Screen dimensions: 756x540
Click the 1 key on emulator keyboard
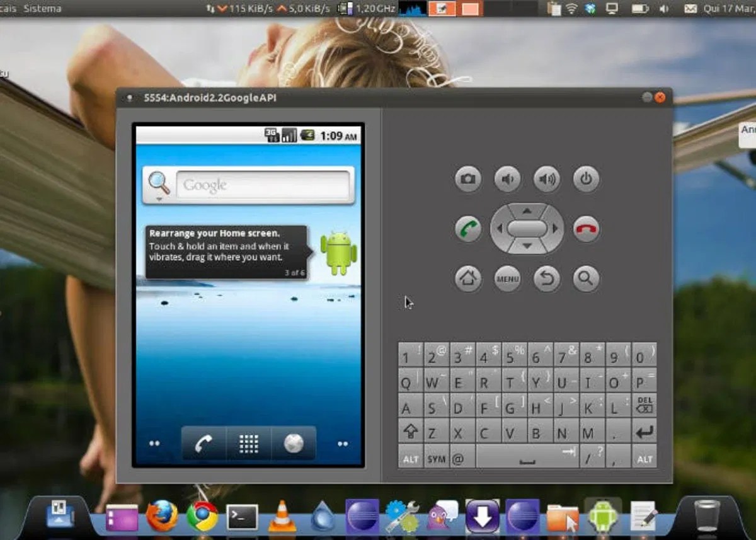click(410, 355)
